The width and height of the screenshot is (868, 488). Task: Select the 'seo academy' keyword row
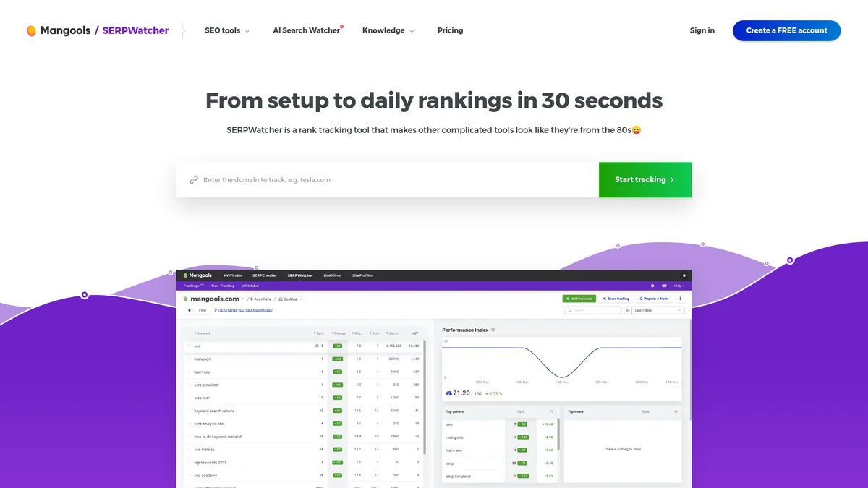pos(304,476)
